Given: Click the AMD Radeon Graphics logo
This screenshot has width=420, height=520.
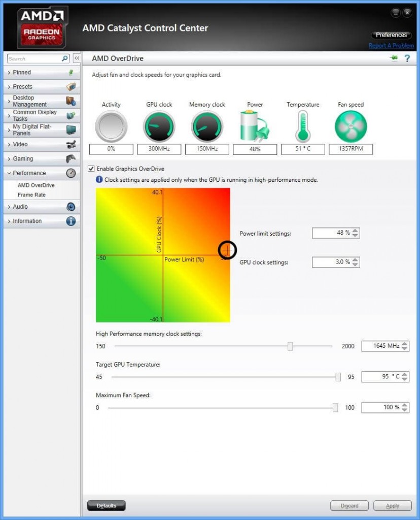Looking at the screenshot, I should (42, 28).
